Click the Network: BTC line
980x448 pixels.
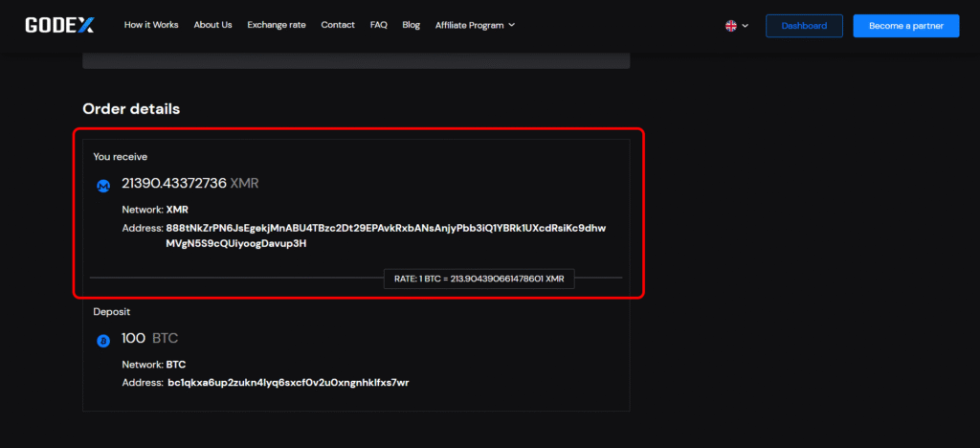[154, 365]
